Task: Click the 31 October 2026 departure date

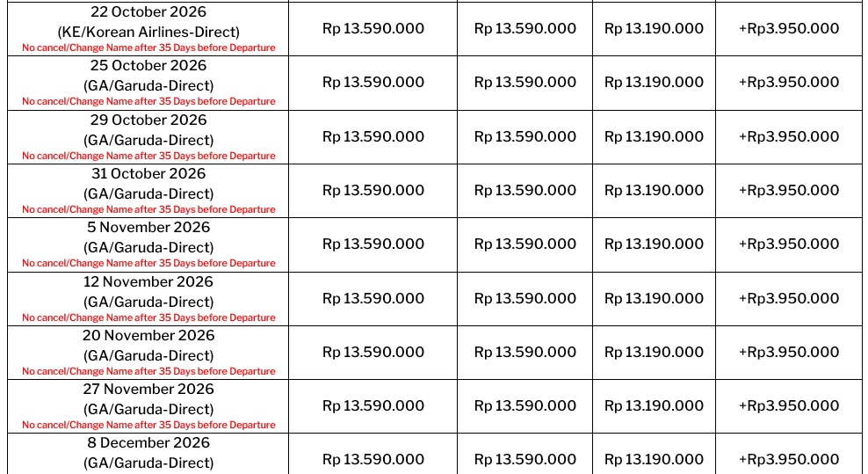Action: pos(148,173)
